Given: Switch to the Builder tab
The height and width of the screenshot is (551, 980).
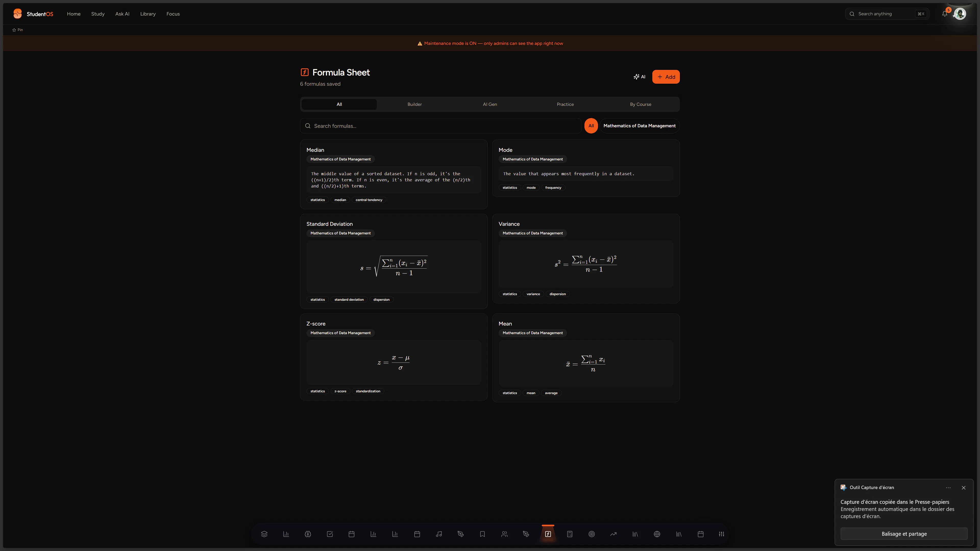Looking at the screenshot, I should (415, 104).
